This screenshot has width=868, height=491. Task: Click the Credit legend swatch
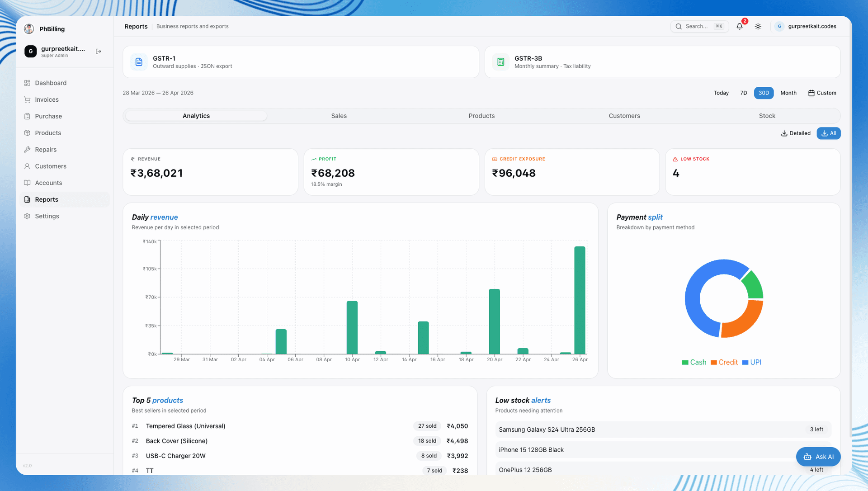click(x=713, y=363)
